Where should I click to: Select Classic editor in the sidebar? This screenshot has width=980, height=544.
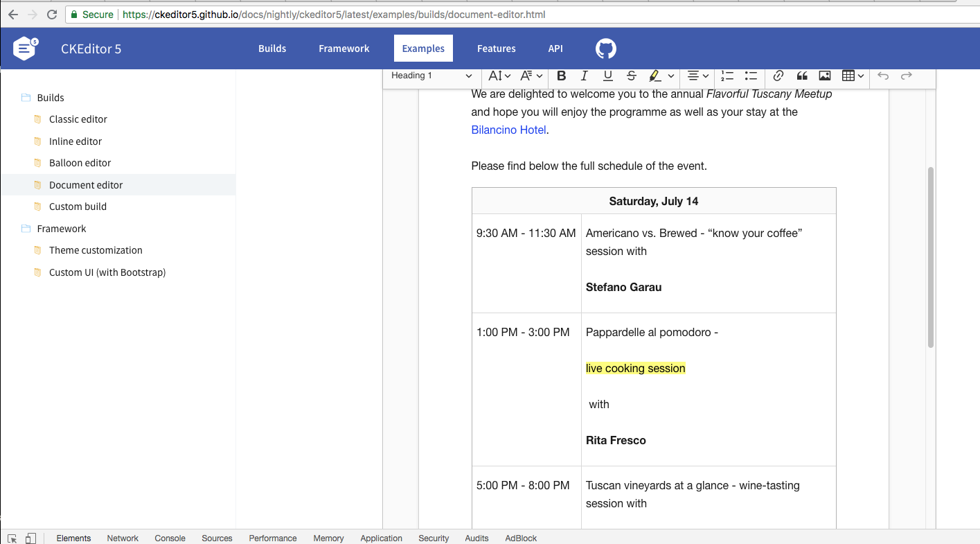(x=78, y=119)
